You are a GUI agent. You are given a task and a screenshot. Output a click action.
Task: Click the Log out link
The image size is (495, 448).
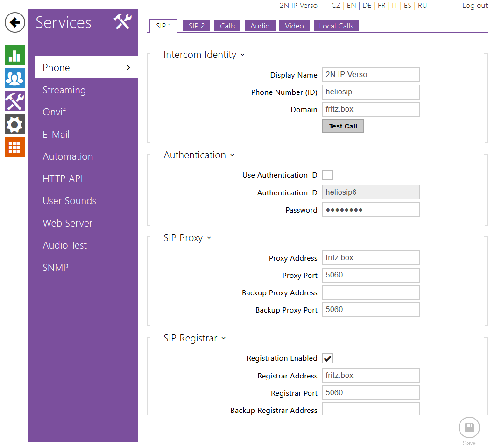[x=474, y=6]
